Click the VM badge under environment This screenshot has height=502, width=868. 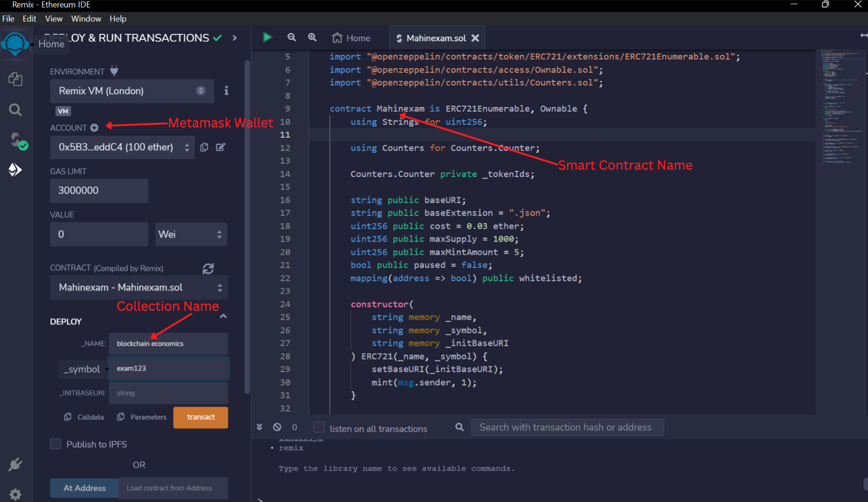(x=63, y=111)
